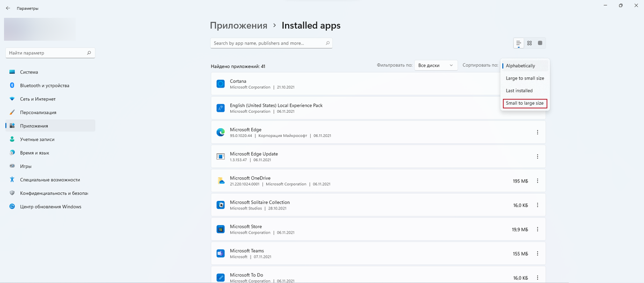Open Конфиденциальность и безопасность category
The width and height of the screenshot is (644, 283).
point(50,193)
